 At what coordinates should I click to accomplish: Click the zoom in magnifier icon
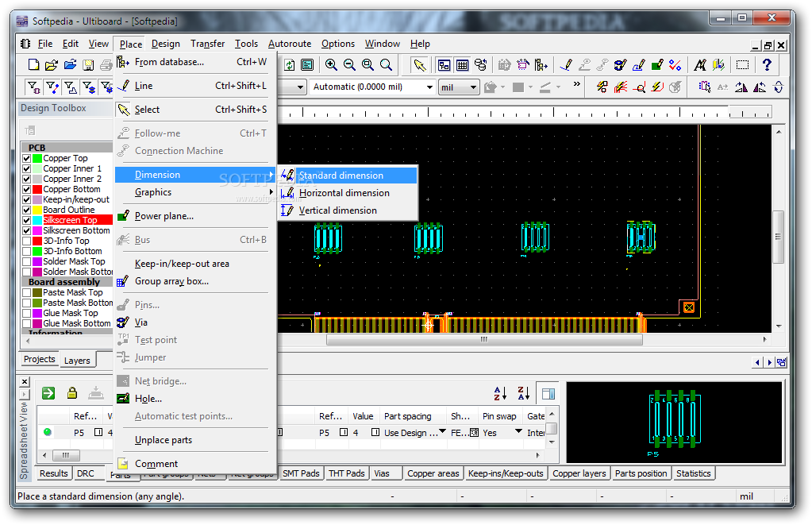[x=331, y=65]
